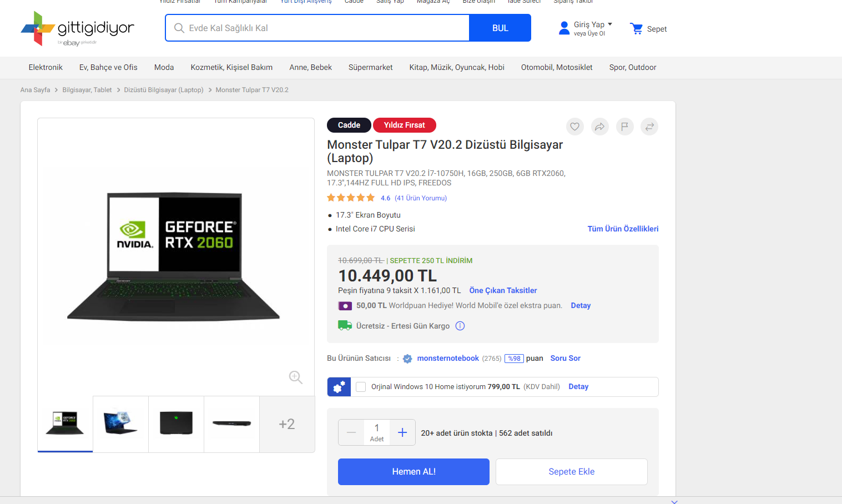Open Windows 10 Detay link
Screen dimensions: 842x504
578,386
